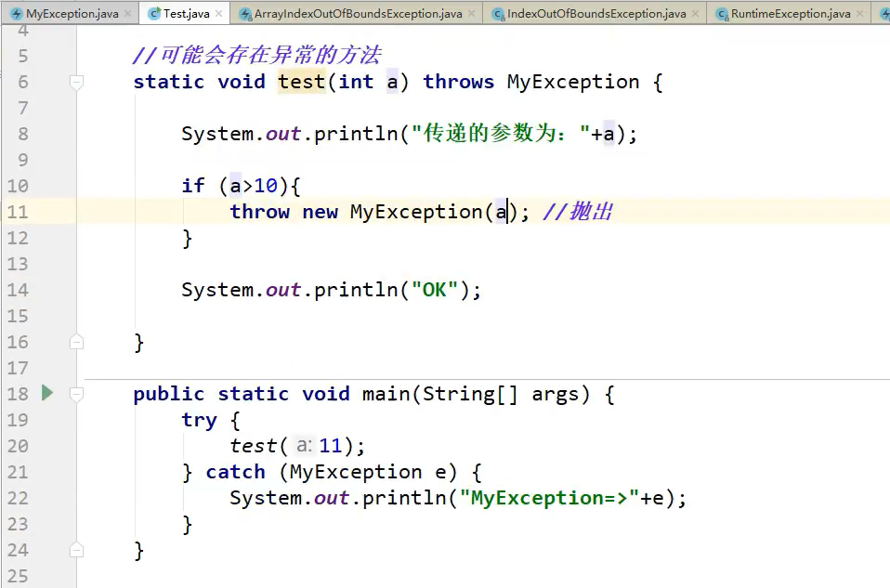Click the throws keyword on line 6
Image resolution: width=890 pixels, height=588 pixels.
(x=458, y=82)
